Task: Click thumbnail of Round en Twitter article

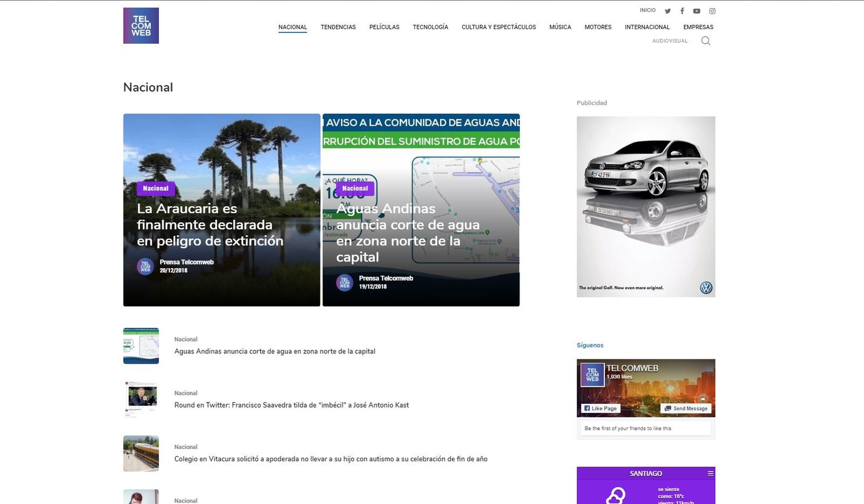Action: click(141, 400)
